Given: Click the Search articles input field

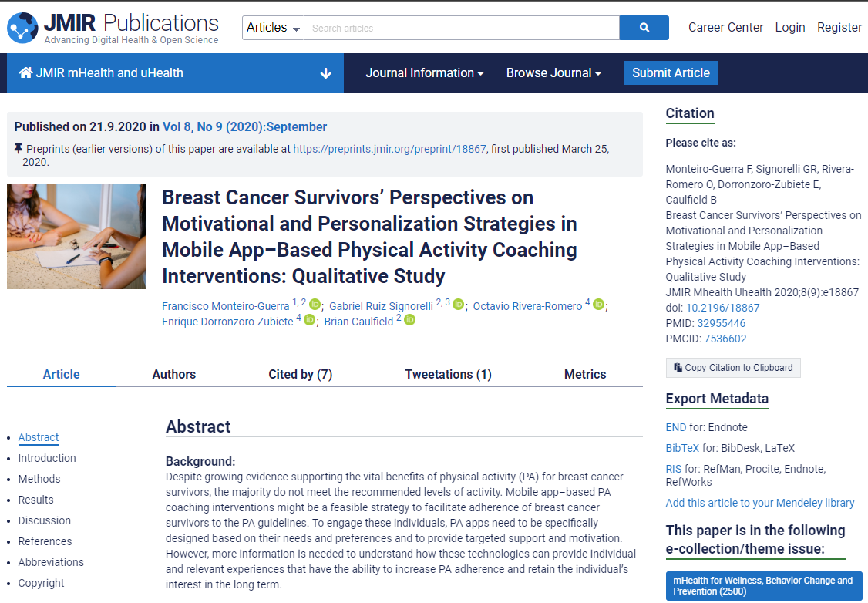Looking at the screenshot, I should [x=461, y=28].
